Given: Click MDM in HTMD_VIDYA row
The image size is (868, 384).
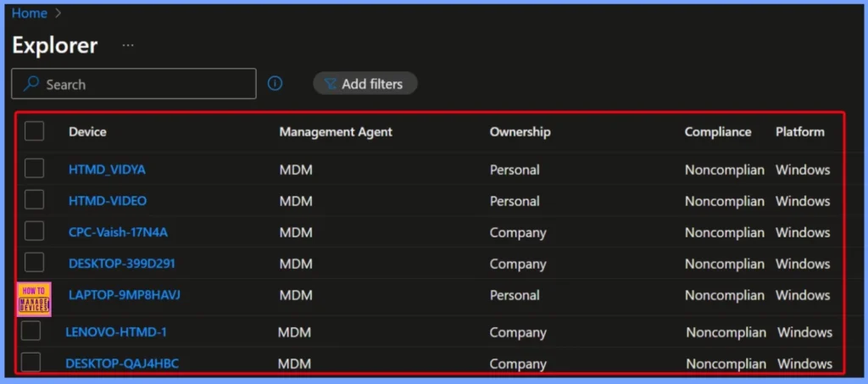Looking at the screenshot, I should click(296, 170).
